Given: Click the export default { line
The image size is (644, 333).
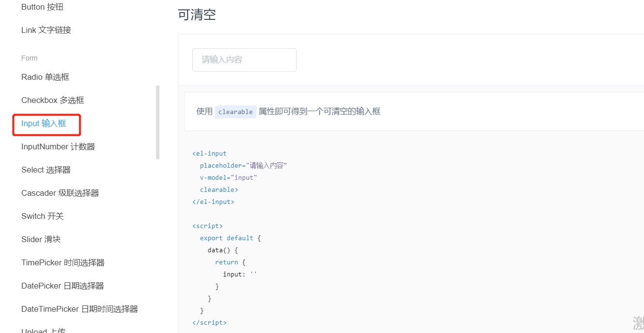Looking at the screenshot, I should 230,238.
